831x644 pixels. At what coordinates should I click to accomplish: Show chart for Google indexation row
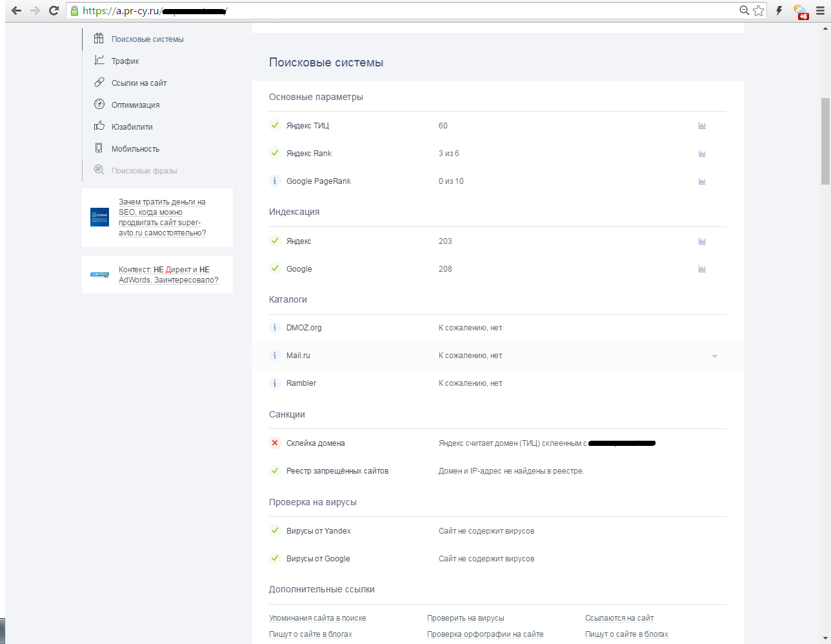(x=702, y=269)
